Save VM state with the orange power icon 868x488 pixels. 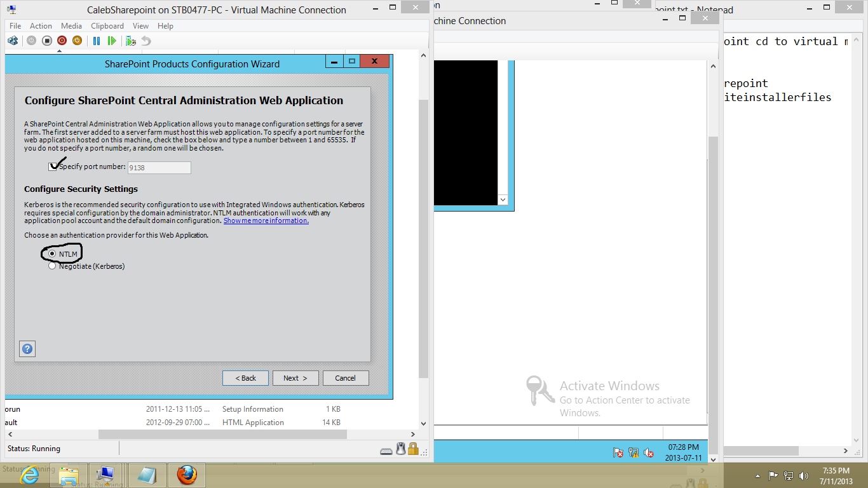(x=77, y=41)
